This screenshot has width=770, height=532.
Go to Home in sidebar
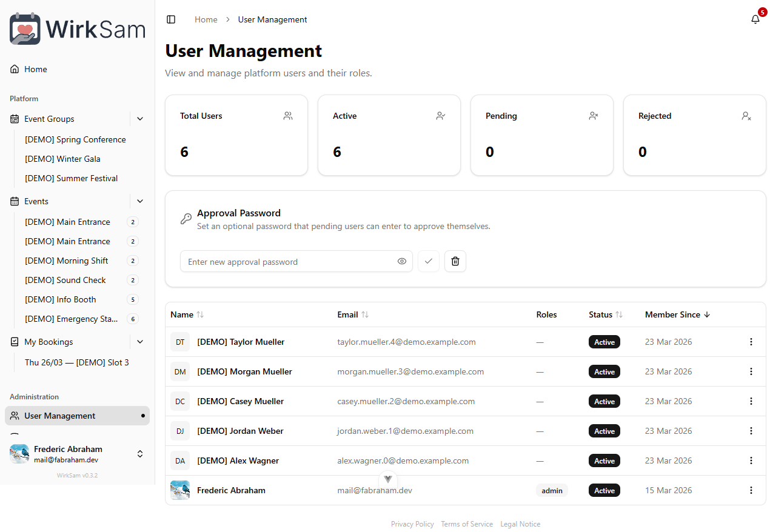click(x=78, y=69)
